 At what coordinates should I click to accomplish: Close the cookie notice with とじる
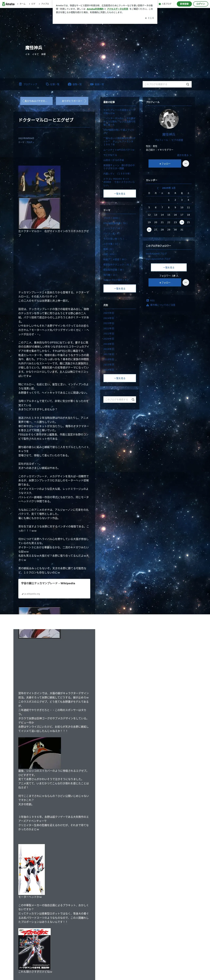pos(149,18)
